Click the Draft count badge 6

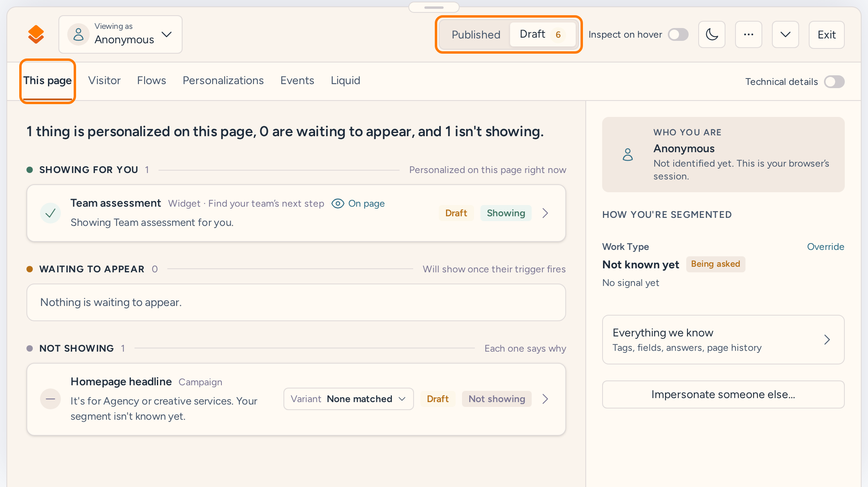click(558, 34)
